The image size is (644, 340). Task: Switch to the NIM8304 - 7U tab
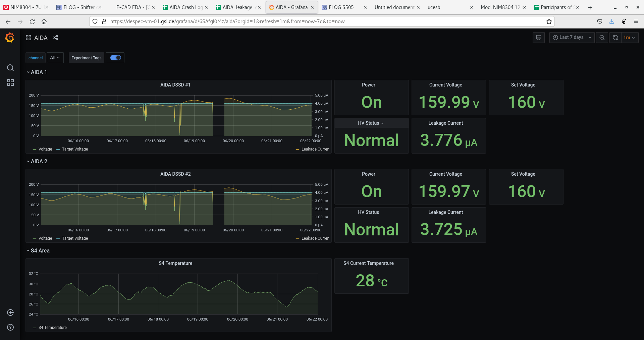click(26, 7)
